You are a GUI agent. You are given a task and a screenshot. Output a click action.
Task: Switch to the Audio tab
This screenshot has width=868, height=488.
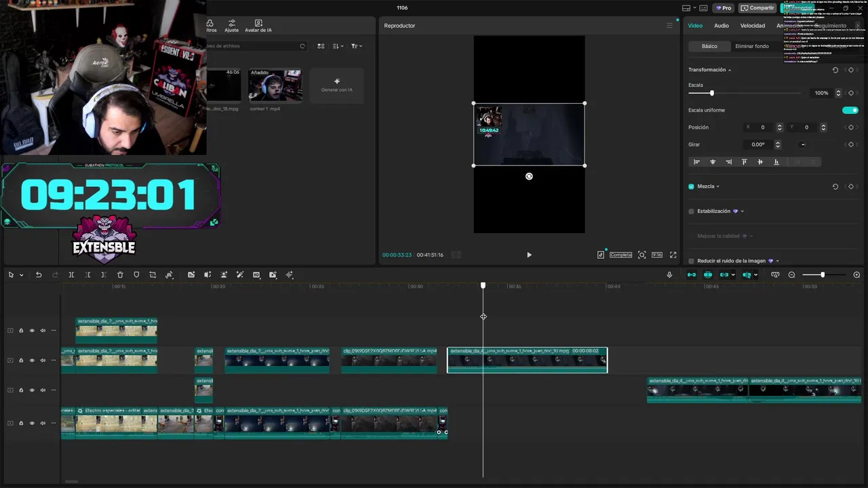[722, 26]
